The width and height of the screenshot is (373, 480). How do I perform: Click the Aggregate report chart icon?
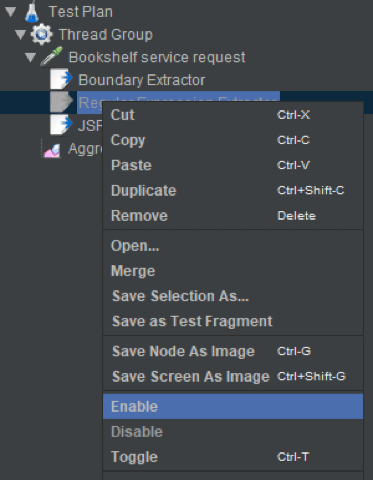pyautogui.click(x=52, y=150)
